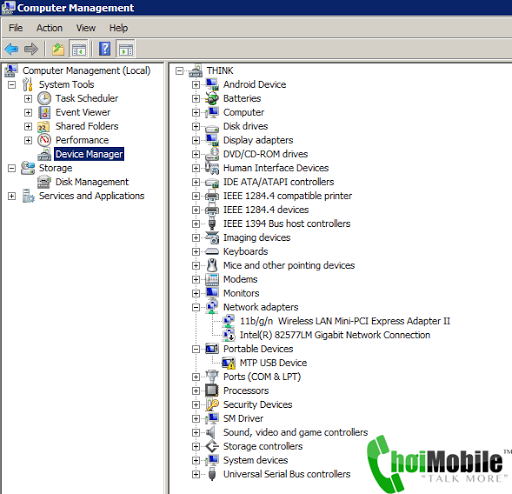
Task: Click the Performance gauge icon
Action: point(44,140)
